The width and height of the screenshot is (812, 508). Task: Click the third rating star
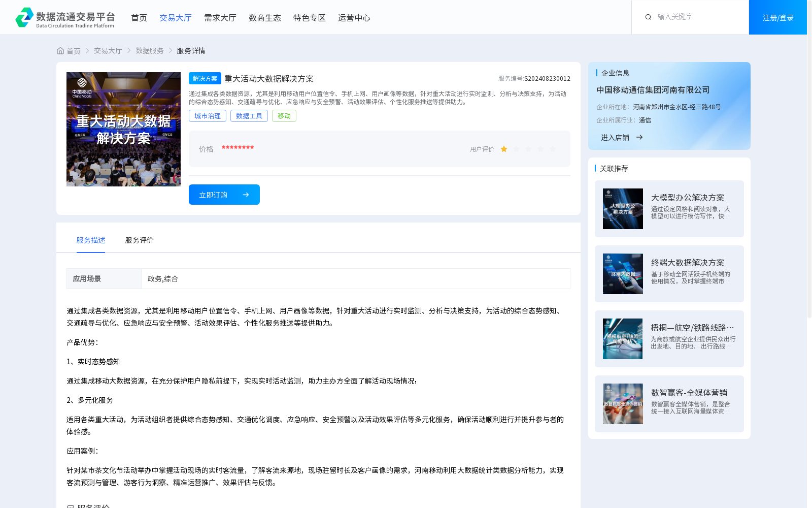528,149
